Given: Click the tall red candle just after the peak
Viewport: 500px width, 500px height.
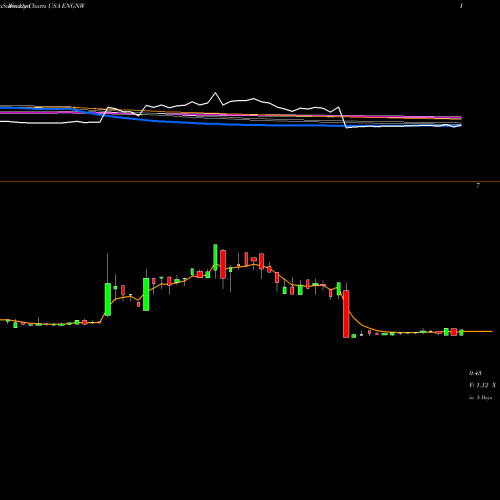Looking at the screenshot, I should pyautogui.click(x=223, y=264).
